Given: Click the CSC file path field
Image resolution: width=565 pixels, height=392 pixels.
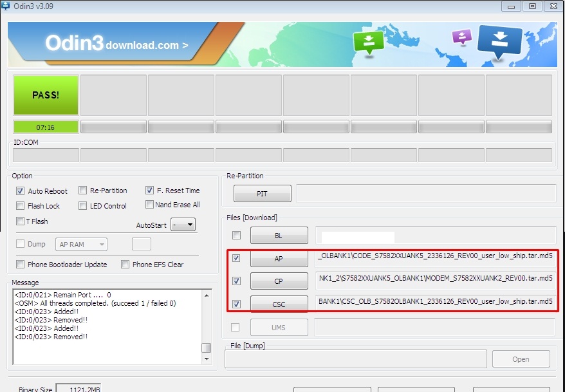Looking at the screenshot, I should tap(436, 304).
